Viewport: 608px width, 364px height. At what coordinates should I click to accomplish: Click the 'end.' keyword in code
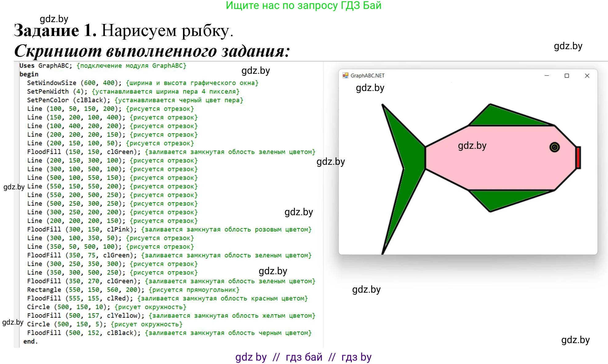[x=30, y=341]
